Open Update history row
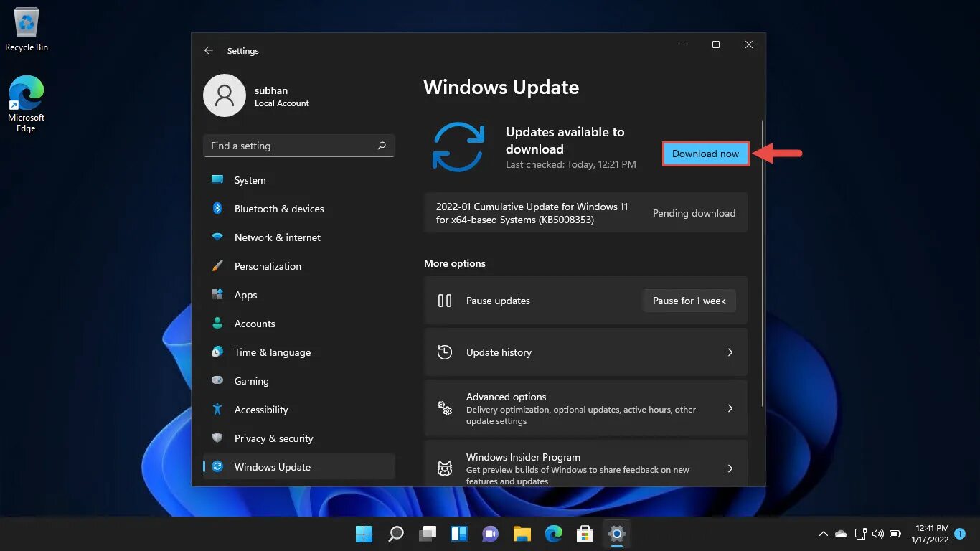Viewport: 980px width, 551px height. 585,352
